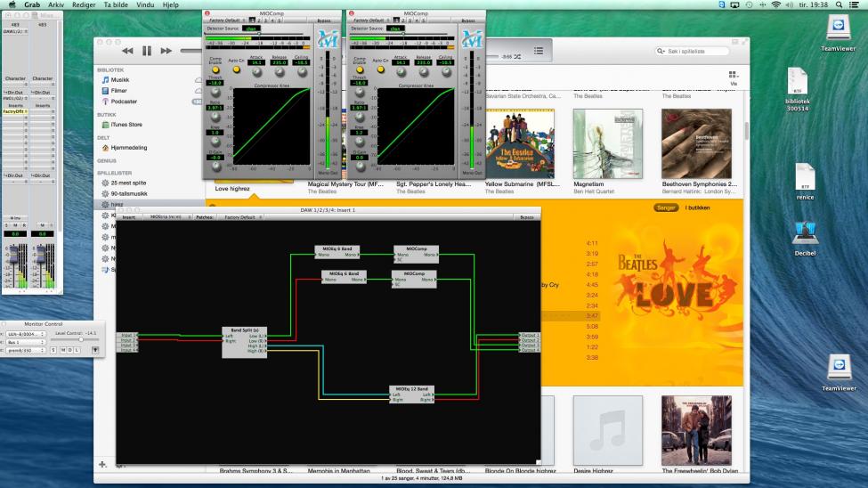Open the Insert plugin selector dropdown
868x488 pixels.
point(170,217)
